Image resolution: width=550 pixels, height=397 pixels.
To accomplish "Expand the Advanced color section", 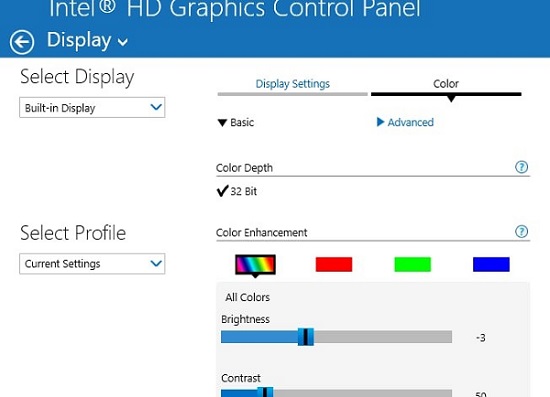I will [405, 122].
